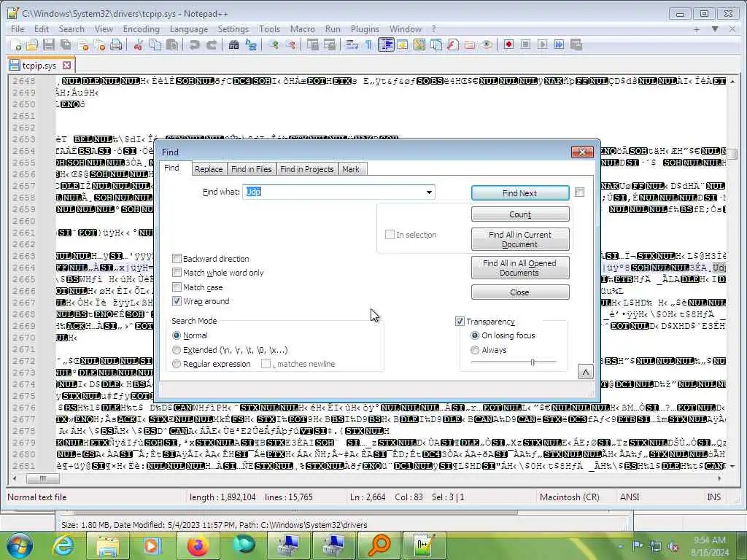Click the plus button at menu bar right

point(697,29)
